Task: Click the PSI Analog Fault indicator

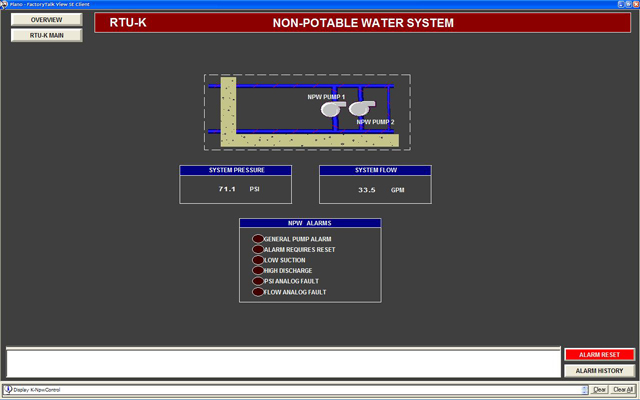Action: pyautogui.click(x=257, y=282)
